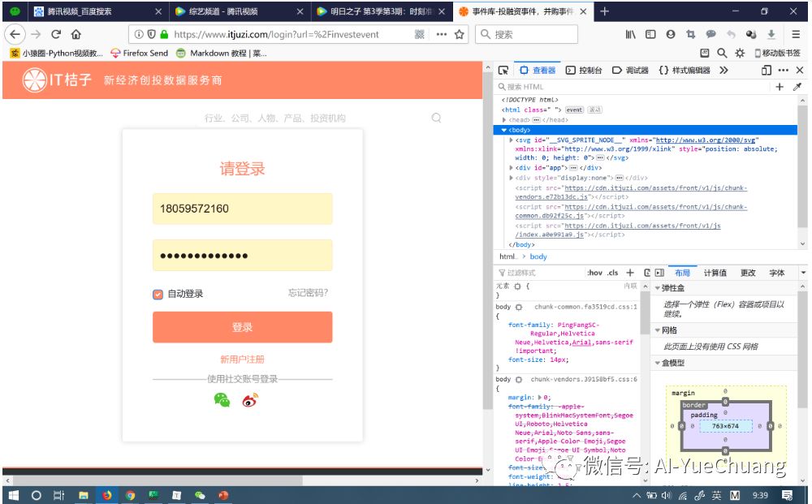Expand the div id="app" node
Viewport: 812px width, 504px height.
(x=511, y=168)
